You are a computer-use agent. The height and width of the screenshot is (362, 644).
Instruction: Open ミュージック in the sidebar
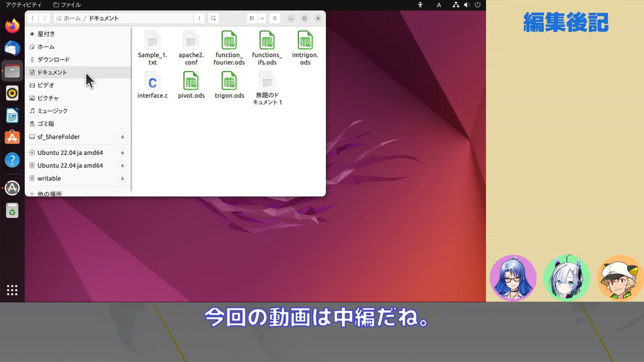click(x=78, y=111)
